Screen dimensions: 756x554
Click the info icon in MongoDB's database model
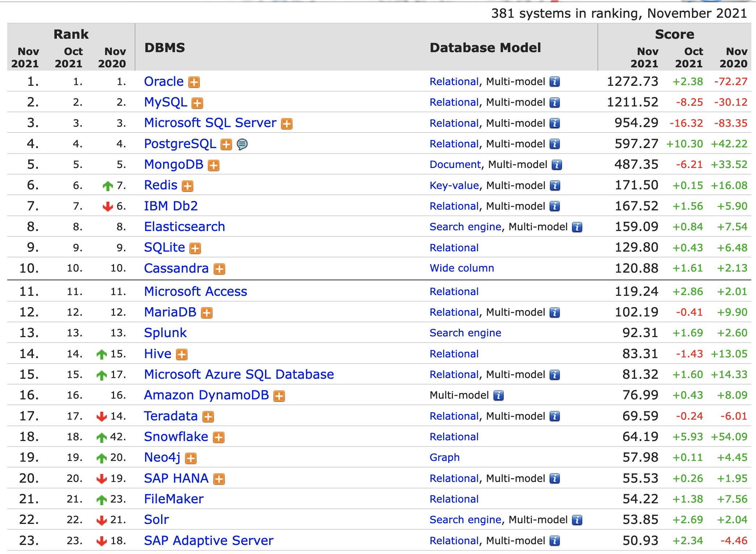pos(557,165)
